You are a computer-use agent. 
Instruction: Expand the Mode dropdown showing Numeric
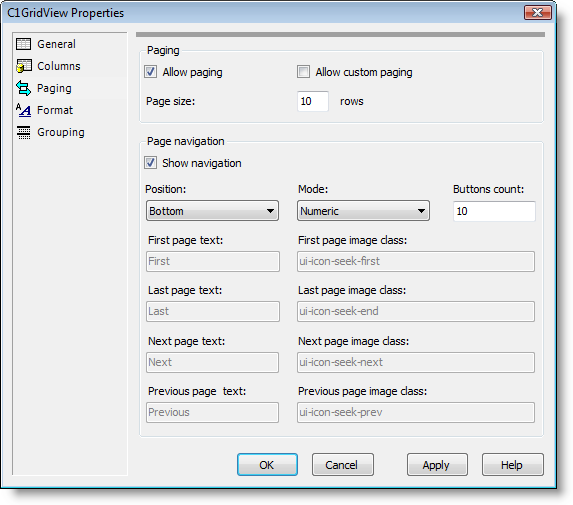point(363,211)
